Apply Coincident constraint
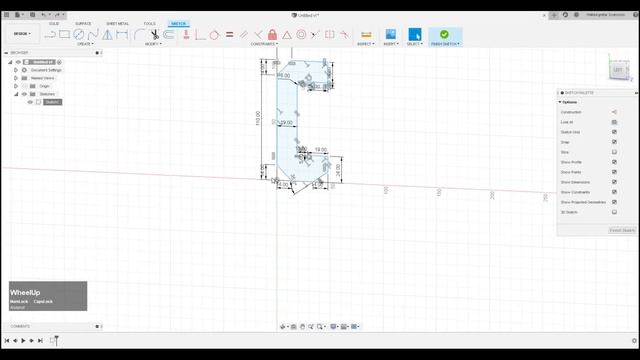 coord(200,35)
